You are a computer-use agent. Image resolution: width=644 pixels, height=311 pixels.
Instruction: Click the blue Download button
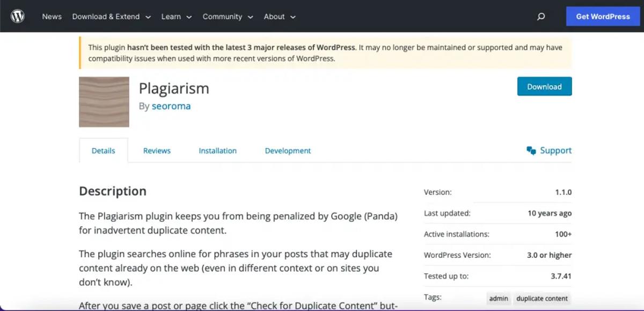(544, 86)
